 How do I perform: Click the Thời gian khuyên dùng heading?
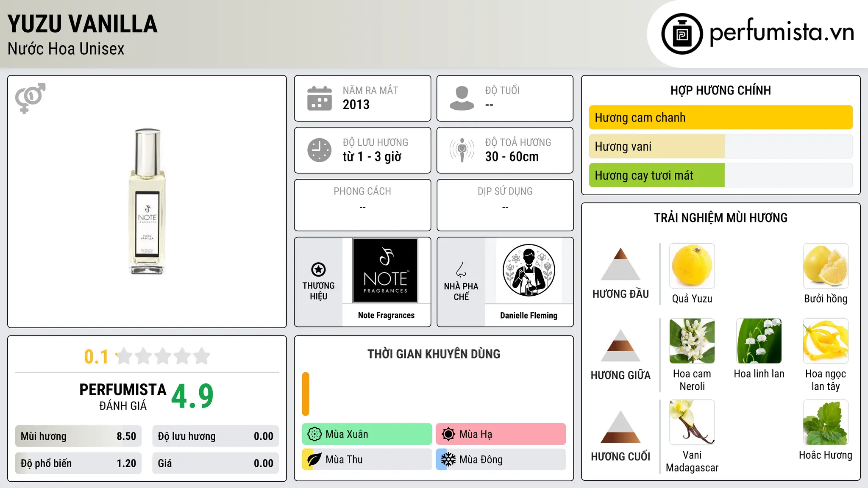click(x=434, y=354)
